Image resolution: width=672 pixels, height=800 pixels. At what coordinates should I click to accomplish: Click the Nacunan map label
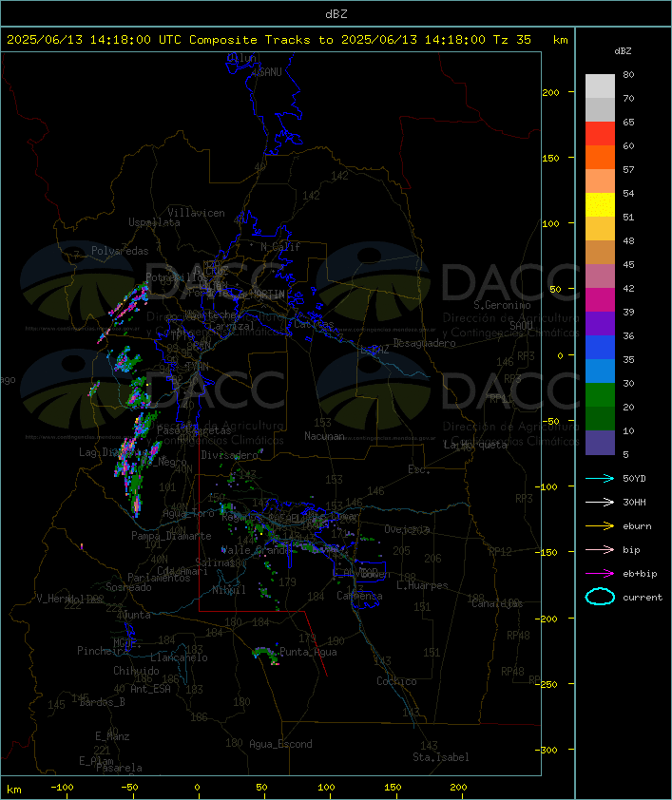(324, 436)
